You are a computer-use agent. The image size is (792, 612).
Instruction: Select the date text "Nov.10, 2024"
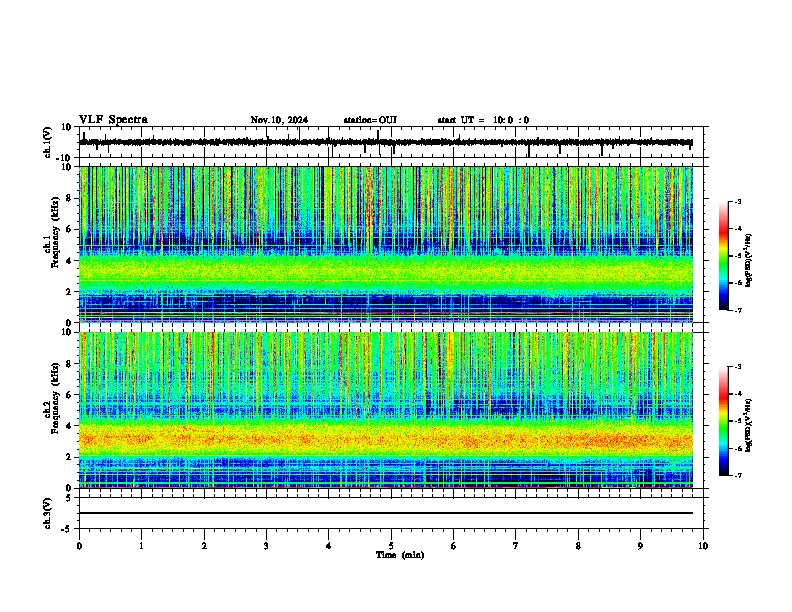(279, 120)
